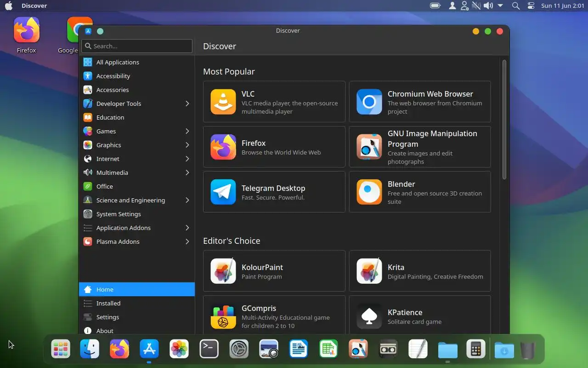Viewport: 588px width, 368px height.
Task: Expand the Multimedia category arrow
Action: tap(187, 172)
